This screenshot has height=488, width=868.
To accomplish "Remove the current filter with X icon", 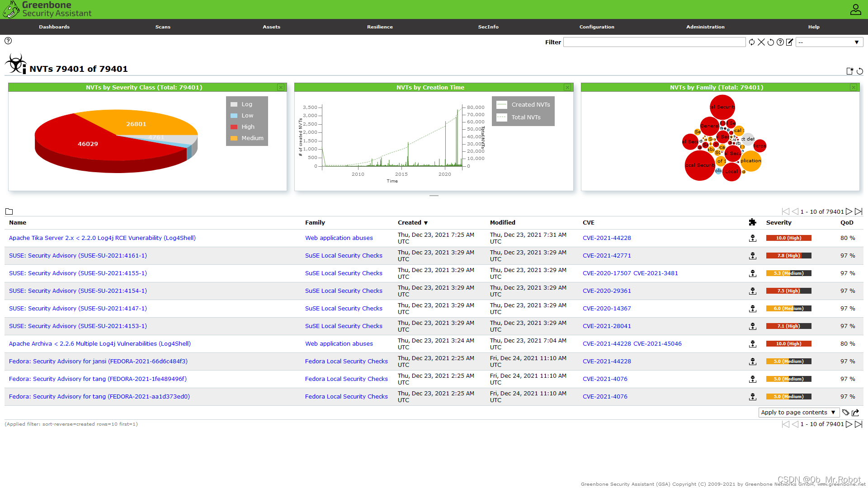I will coord(761,42).
